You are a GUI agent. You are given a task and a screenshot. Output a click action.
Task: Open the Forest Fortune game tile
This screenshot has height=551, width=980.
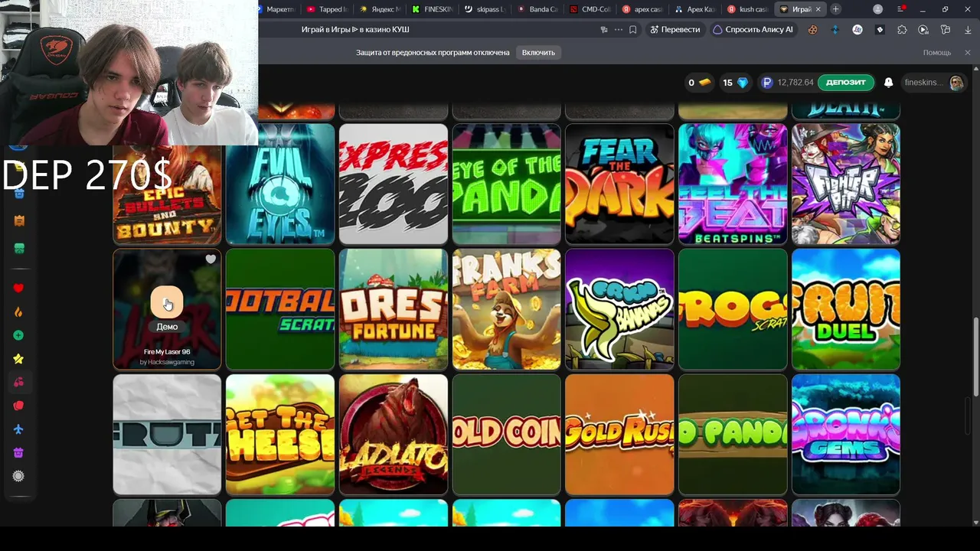click(394, 309)
